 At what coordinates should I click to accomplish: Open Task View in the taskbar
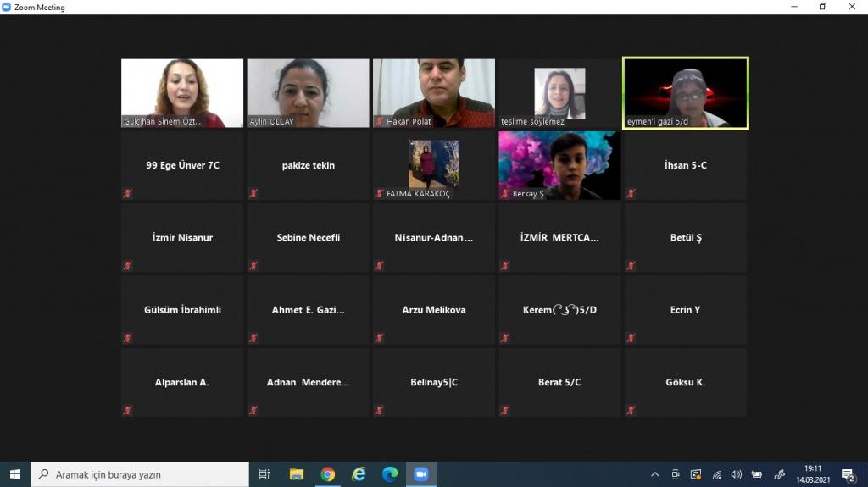pyautogui.click(x=264, y=474)
